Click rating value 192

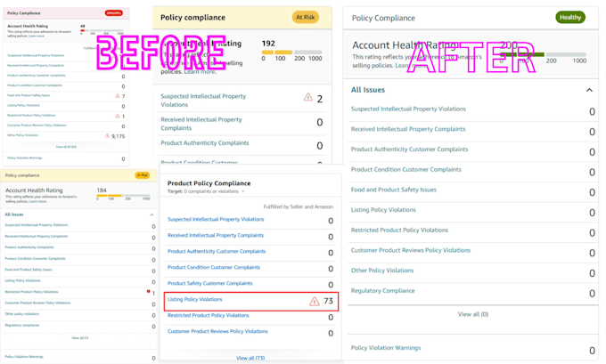[268, 44]
